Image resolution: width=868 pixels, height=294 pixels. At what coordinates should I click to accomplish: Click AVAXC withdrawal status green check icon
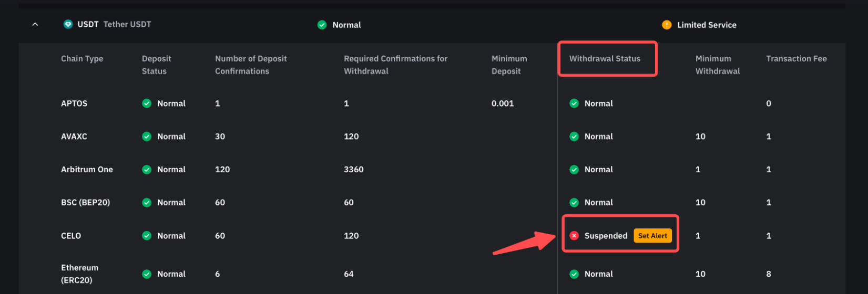[x=574, y=136]
